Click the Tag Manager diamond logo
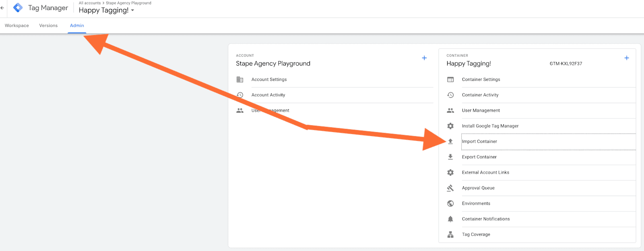 coord(18,8)
